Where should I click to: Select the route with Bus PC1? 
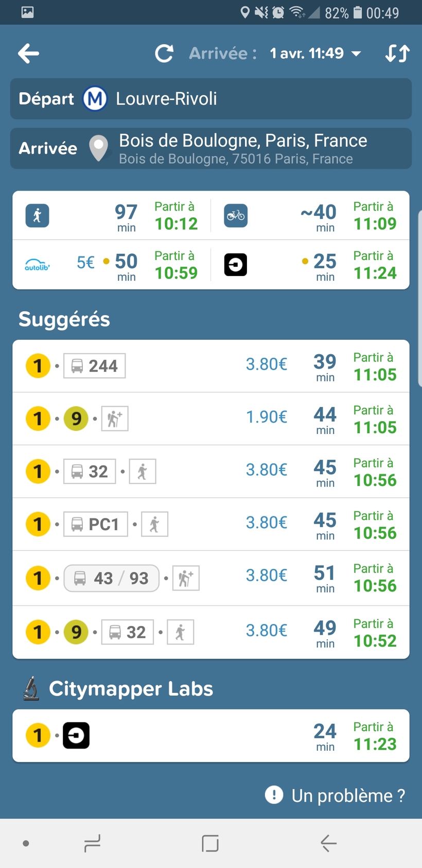point(211,524)
